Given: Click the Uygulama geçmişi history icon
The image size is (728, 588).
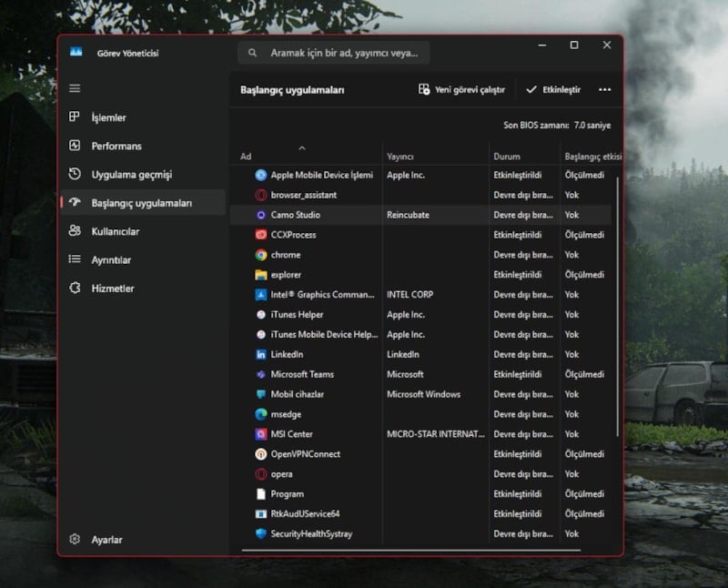Looking at the screenshot, I should click(75, 174).
